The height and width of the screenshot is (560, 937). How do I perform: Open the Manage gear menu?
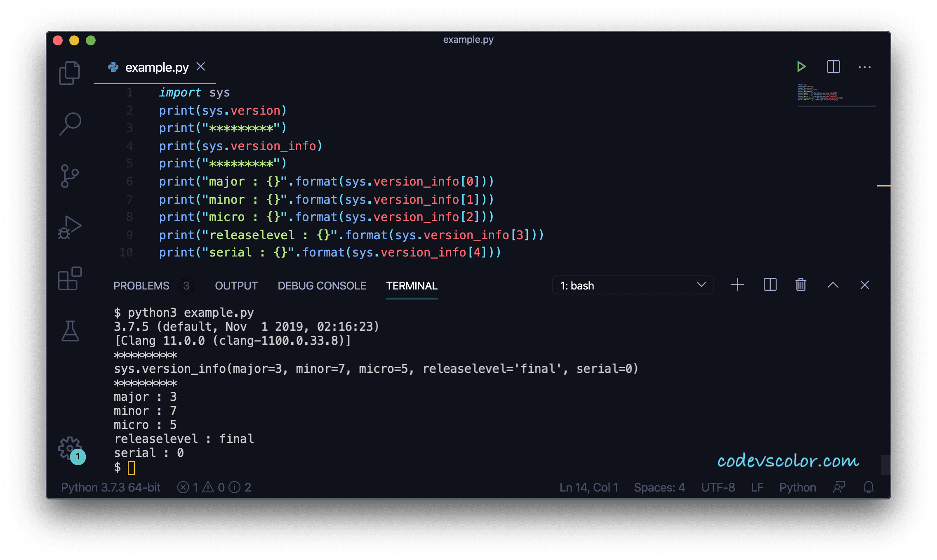69,448
